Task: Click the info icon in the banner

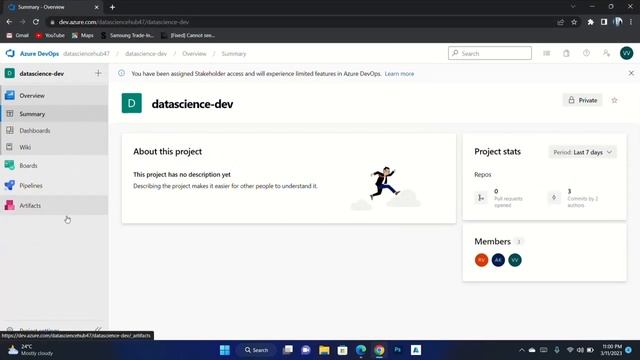Action: [122, 73]
